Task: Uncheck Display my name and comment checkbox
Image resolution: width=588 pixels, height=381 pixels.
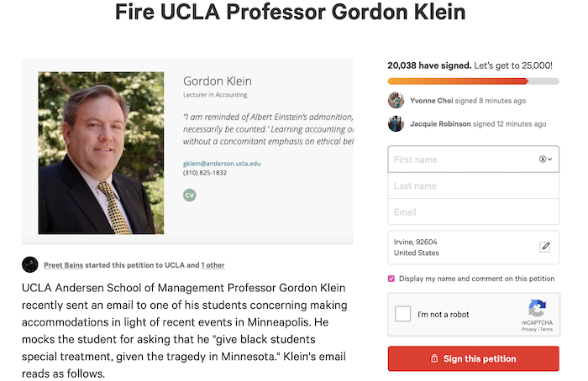Action: click(x=391, y=279)
